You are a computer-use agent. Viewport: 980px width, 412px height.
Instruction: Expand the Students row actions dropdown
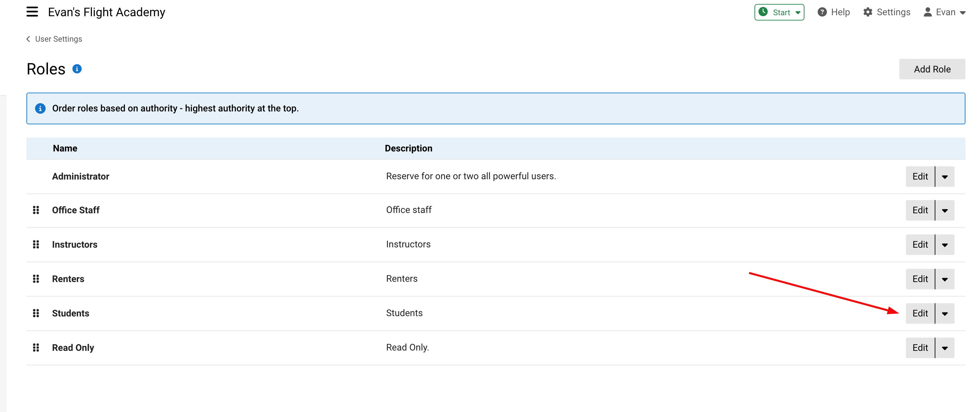pyautogui.click(x=945, y=313)
